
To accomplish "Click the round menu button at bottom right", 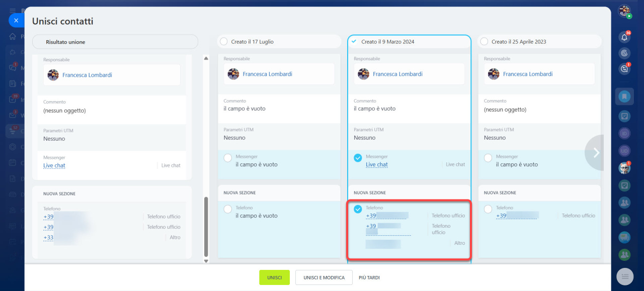I will coord(625,276).
